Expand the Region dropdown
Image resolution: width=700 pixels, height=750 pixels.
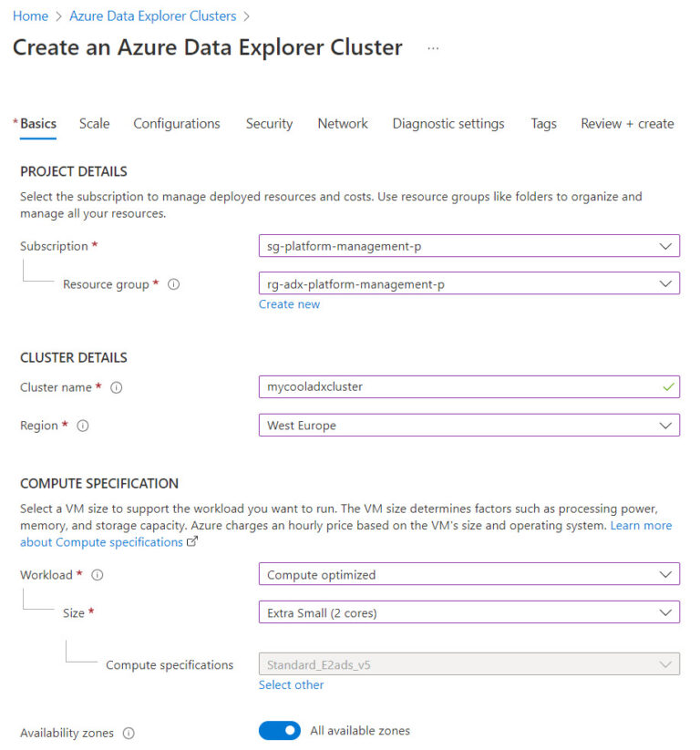668,425
